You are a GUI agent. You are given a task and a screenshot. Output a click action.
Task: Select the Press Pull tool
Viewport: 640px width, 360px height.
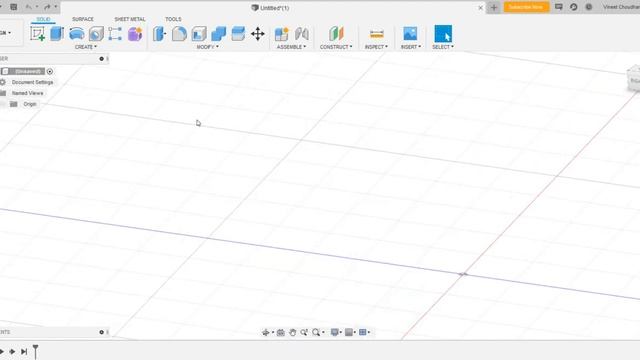pos(159,34)
